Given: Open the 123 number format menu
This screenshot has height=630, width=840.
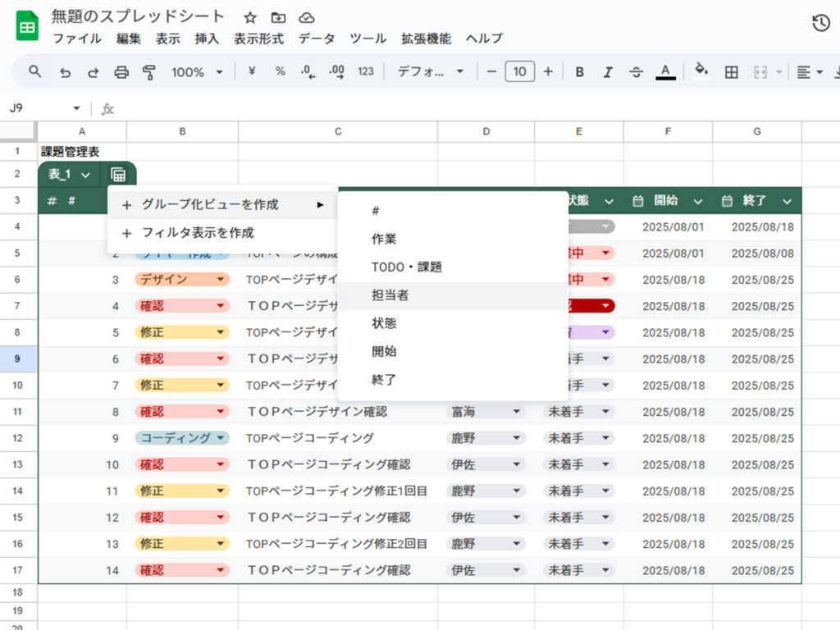Looking at the screenshot, I should [x=366, y=71].
